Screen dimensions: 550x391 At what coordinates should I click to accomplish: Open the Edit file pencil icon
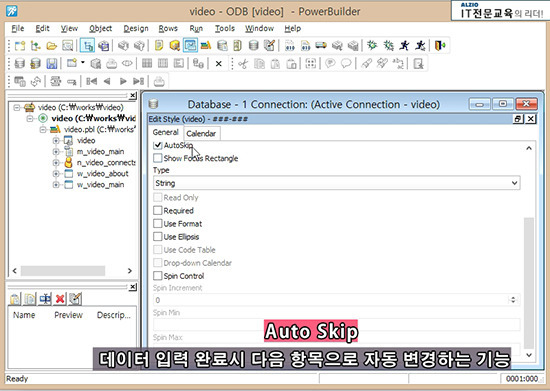click(269, 46)
